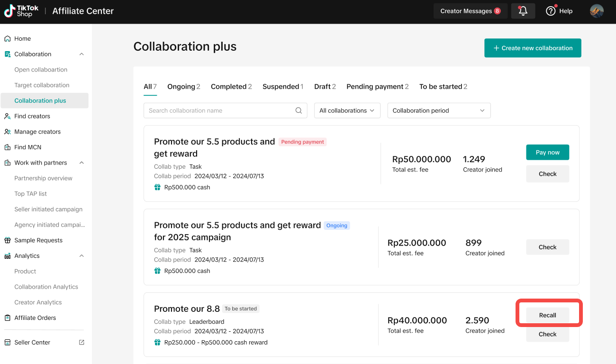Image resolution: width=616 pixels, height=364 pixels.
Task: Click the search magnifier icon
Action: (299, 110)
